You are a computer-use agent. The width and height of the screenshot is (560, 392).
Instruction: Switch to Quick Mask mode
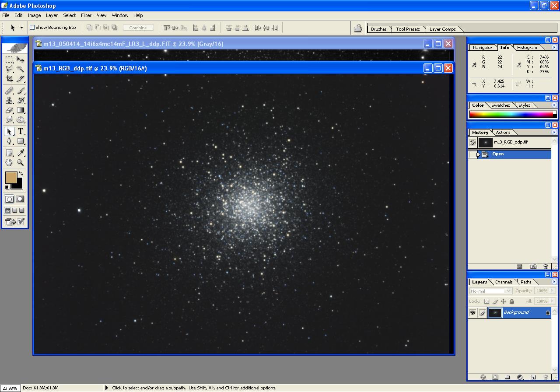[x=20, y=199]
